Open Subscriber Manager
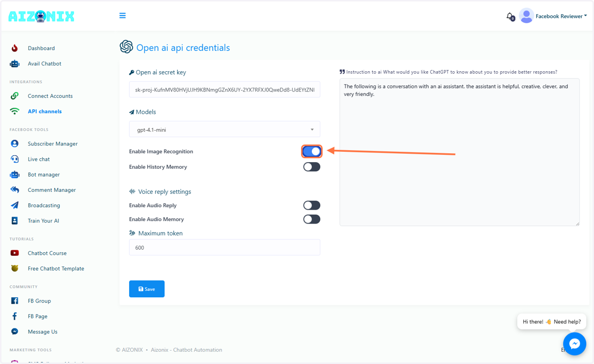This screenshot has width=594, height=364. point(52,143)
